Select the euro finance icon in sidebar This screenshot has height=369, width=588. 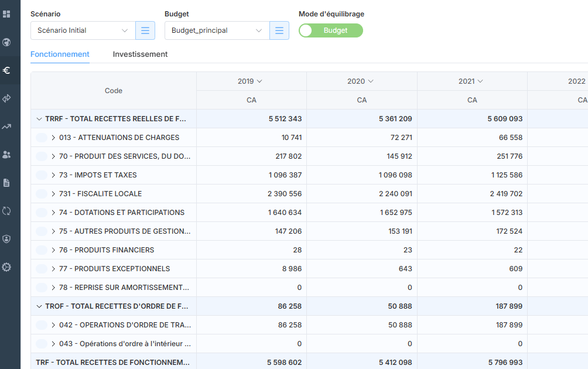[x=6, y=70]
